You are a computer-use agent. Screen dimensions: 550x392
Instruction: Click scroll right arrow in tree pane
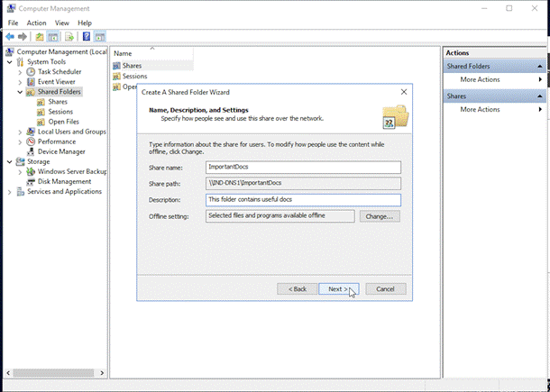(102, 373)
